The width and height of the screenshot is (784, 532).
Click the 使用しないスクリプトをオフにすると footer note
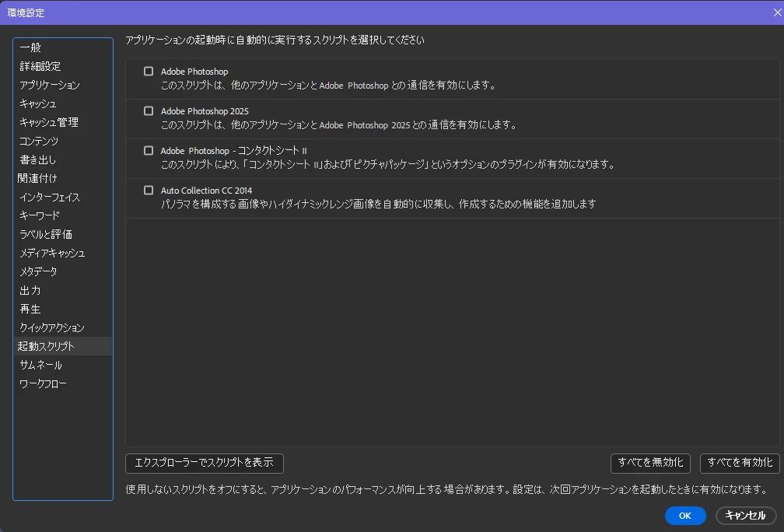[x=446, y=489]
